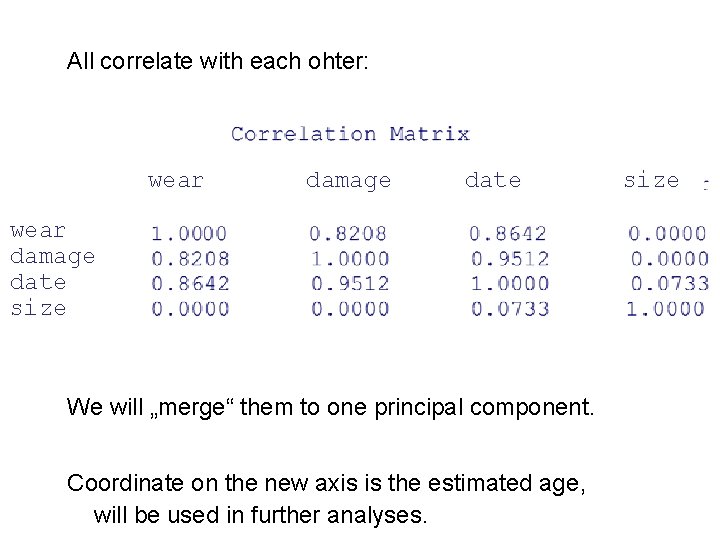
Task: Click the 'wear' row label
Action: click(38, 231)
